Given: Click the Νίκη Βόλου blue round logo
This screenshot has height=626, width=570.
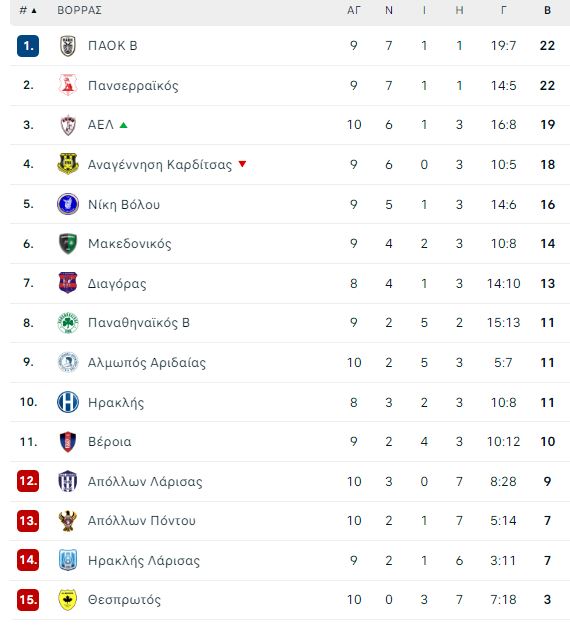Looking at the screenshot, I should click(x=68, y=204).
